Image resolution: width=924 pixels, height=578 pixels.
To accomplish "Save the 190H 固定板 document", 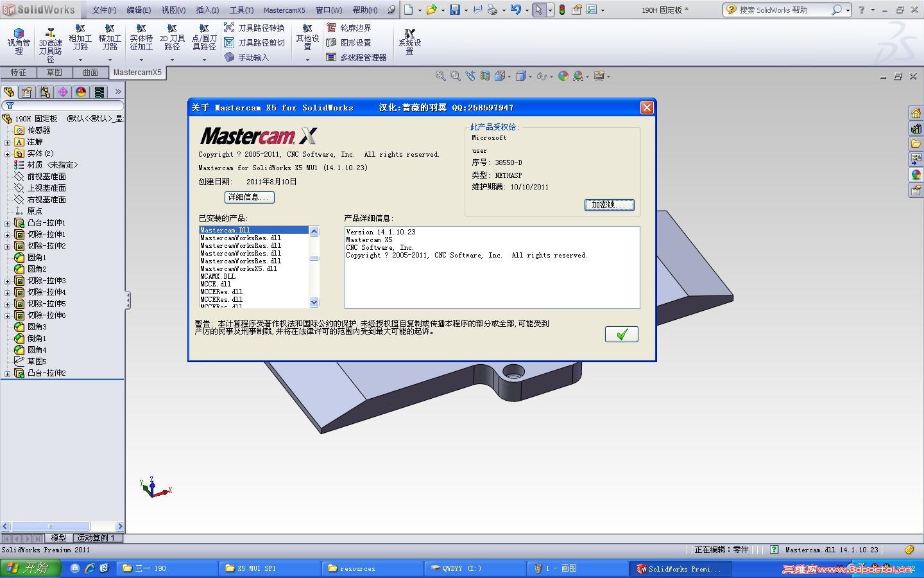I will pos(454,10).
